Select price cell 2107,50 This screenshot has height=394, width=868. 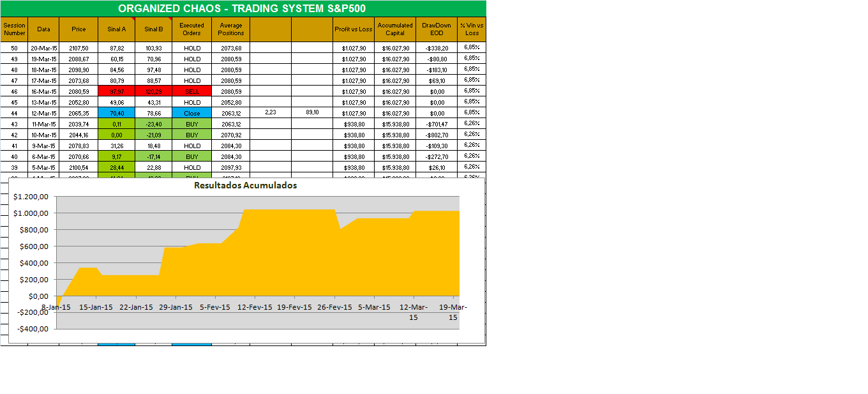coord(79,48)
